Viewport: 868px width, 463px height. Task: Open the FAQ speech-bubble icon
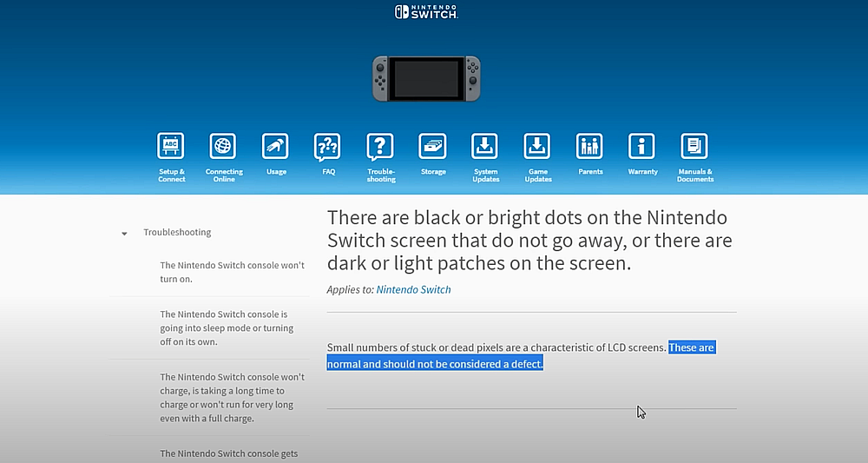[x=327, y=147]
